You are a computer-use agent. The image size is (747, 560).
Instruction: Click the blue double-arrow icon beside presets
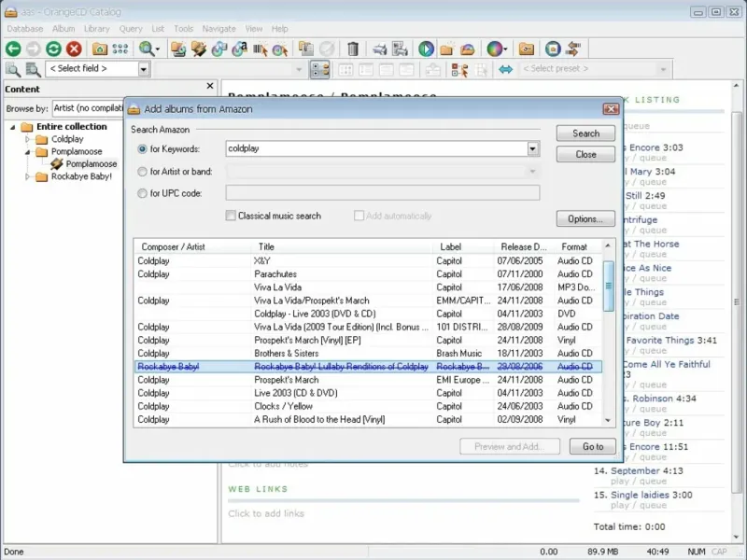pyautogui.click(x=505, y=69)
